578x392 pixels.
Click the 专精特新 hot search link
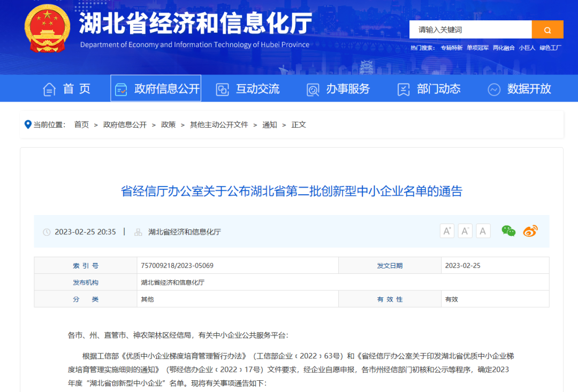point(451,48)
